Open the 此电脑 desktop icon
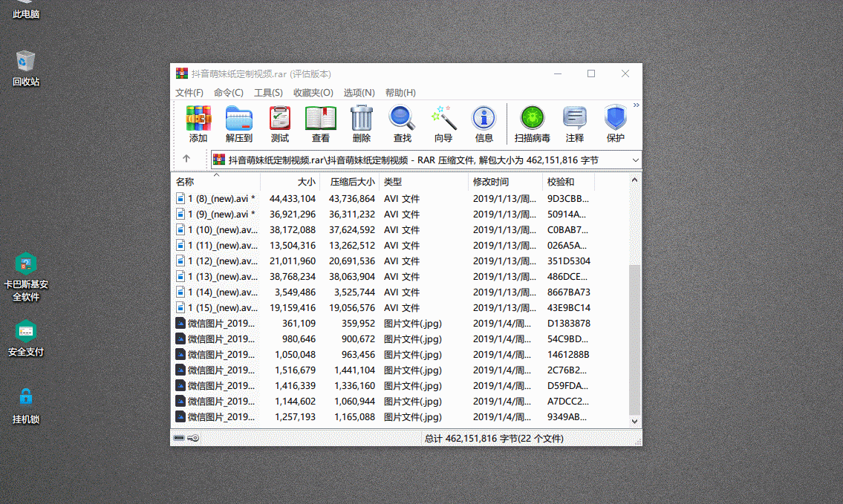843x504 pixels. 25,10
